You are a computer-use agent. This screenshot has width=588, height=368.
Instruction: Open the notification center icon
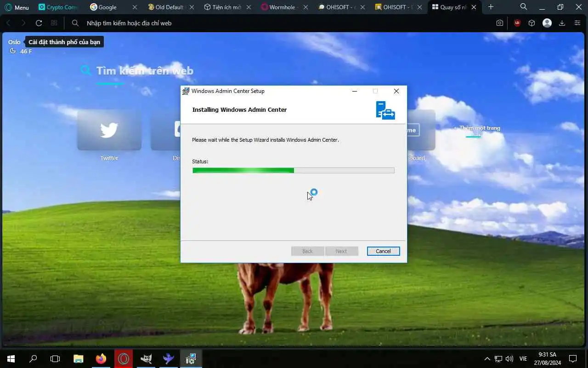click(x=573, y=359)
